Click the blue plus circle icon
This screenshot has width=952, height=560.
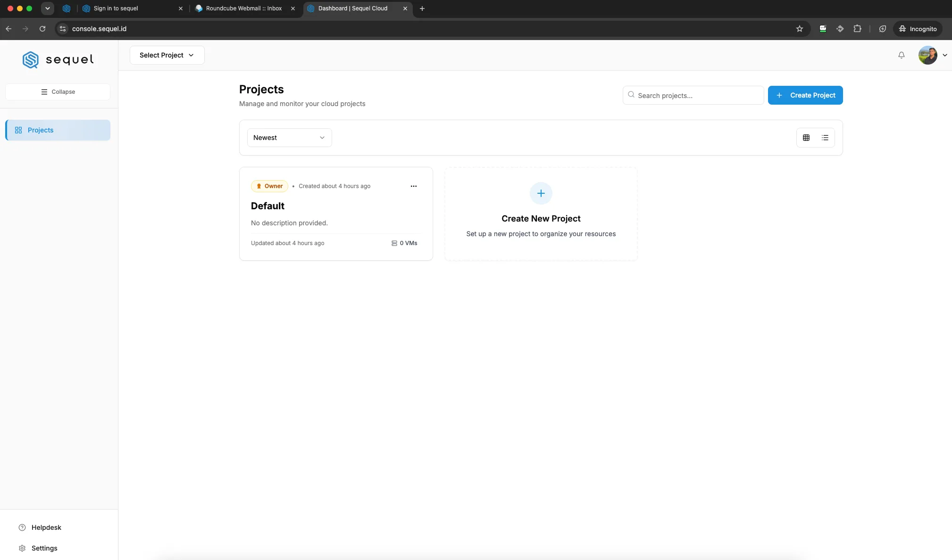[x=541, y=193]
